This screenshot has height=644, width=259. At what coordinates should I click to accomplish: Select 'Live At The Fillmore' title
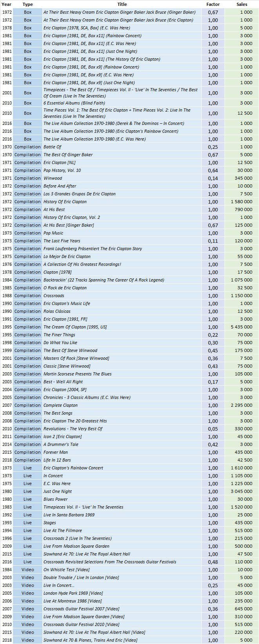[x=63, y=530]
